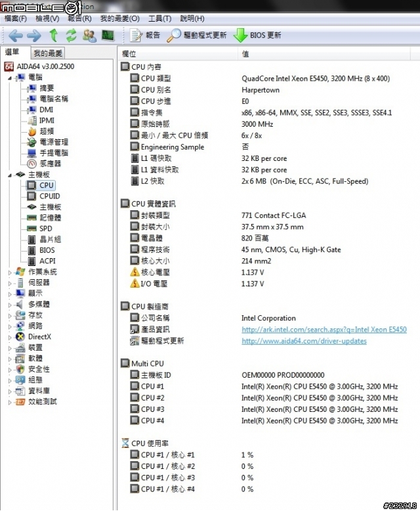
Task: Click the 'Intel Corporation' value
Action: (x=268, y=318)
